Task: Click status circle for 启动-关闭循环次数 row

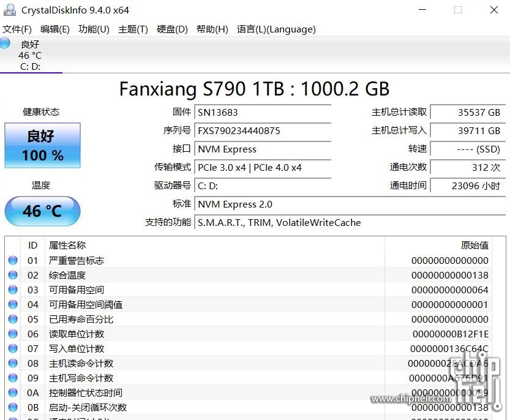Action: point(13,407)
